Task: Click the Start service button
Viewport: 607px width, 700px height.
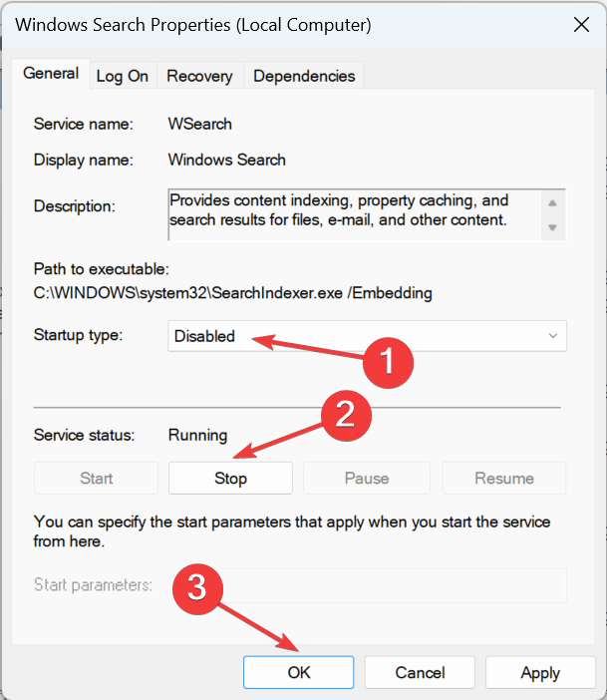Action: [97, 479]
